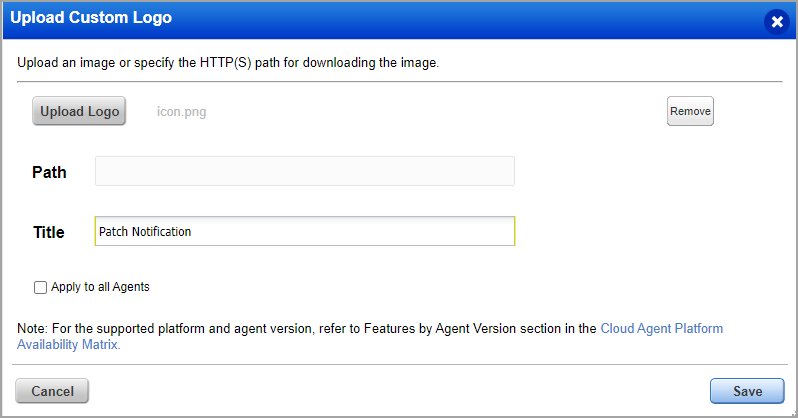
Task: Click the Path field label
Action: tap(50, 172)
